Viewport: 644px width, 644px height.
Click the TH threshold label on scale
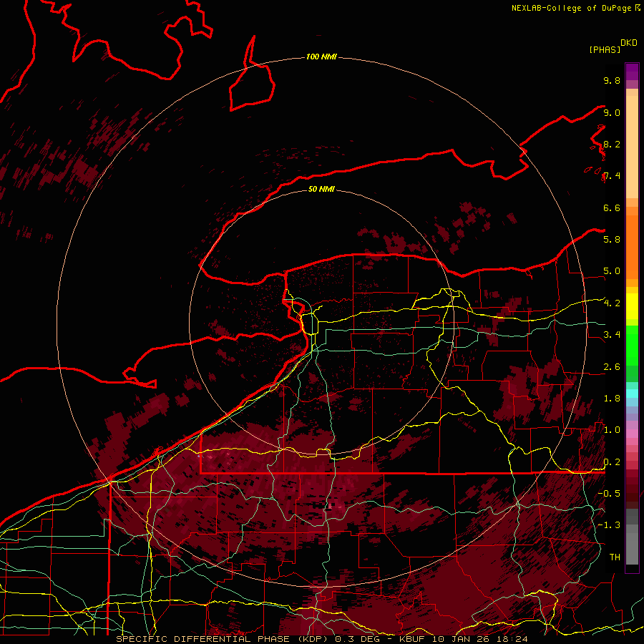click(615, 557)
